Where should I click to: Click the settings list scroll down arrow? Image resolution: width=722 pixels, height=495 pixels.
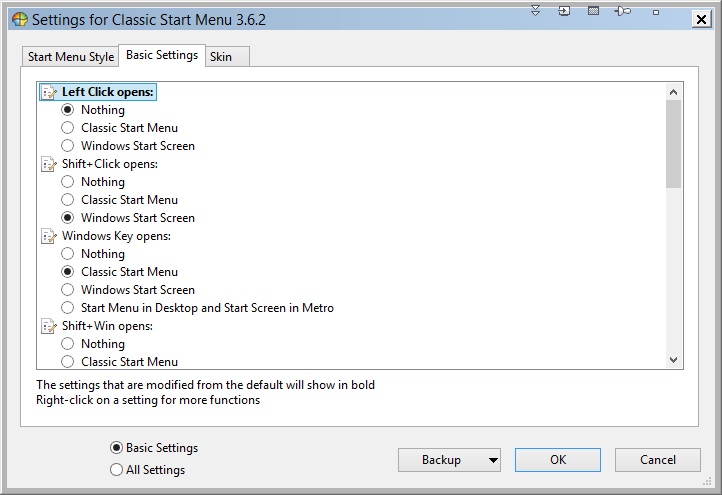673,360
